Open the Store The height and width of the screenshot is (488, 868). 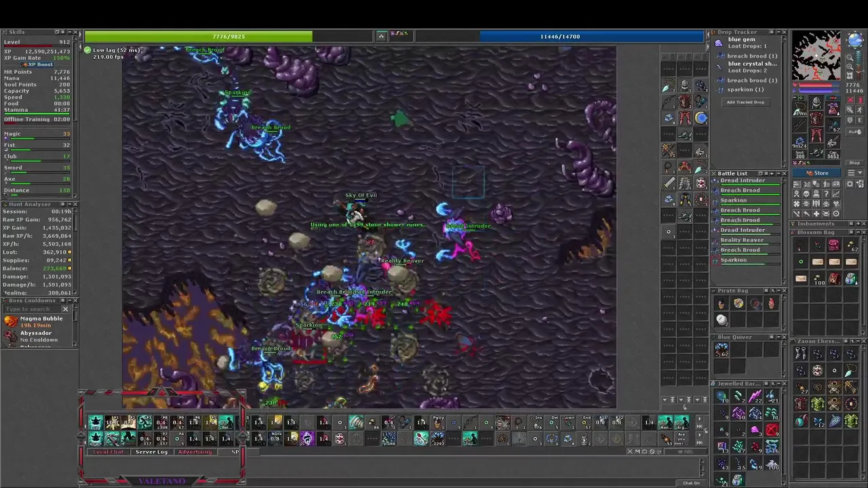pyautogui.click(x=816, y=173)
